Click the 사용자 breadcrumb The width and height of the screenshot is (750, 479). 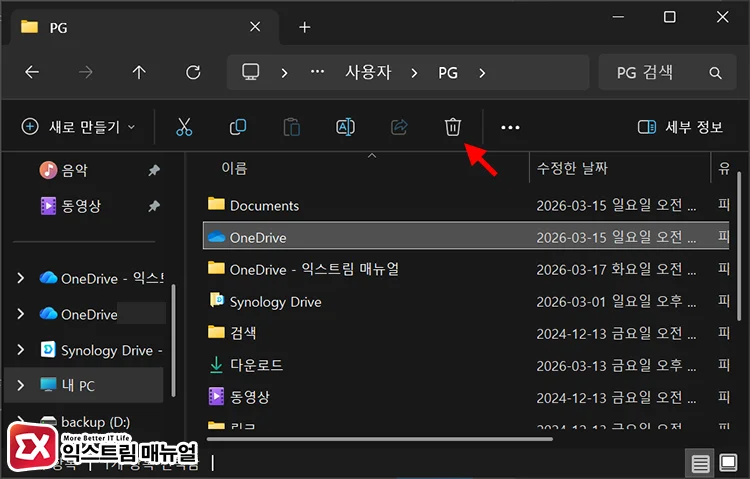[x=368, y=73]
